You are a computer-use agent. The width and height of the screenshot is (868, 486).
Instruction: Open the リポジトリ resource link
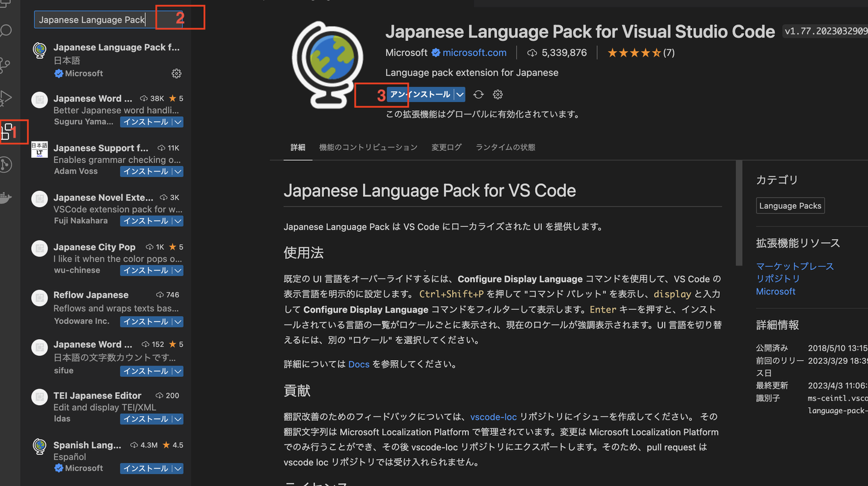(778, 279)
